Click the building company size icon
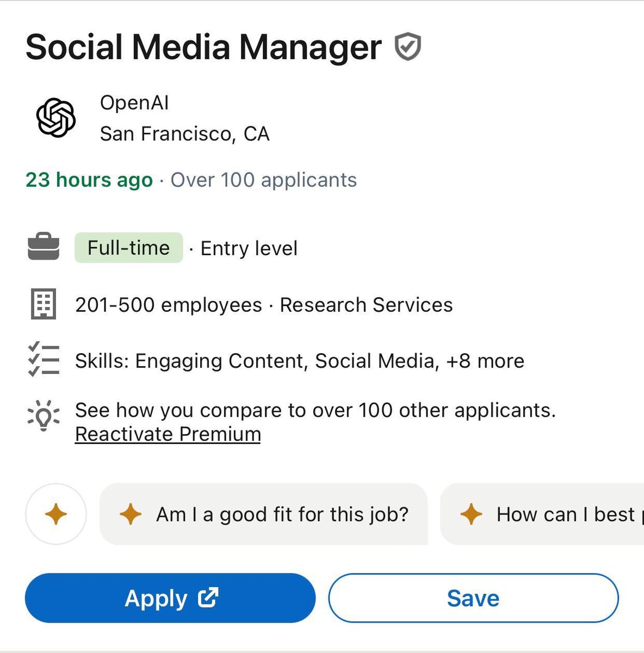Viewport: 644px width, 653px height. coord(44,304)
